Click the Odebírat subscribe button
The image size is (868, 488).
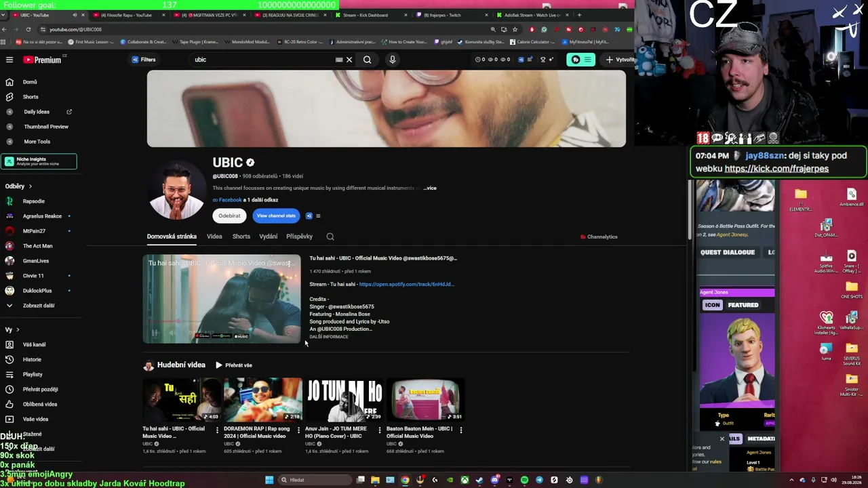click(229, 216)
